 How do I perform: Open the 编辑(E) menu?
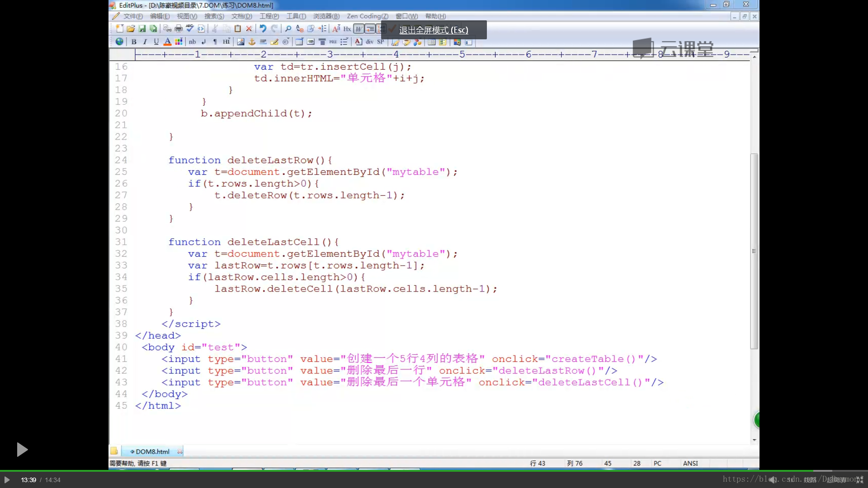point(160,16)
